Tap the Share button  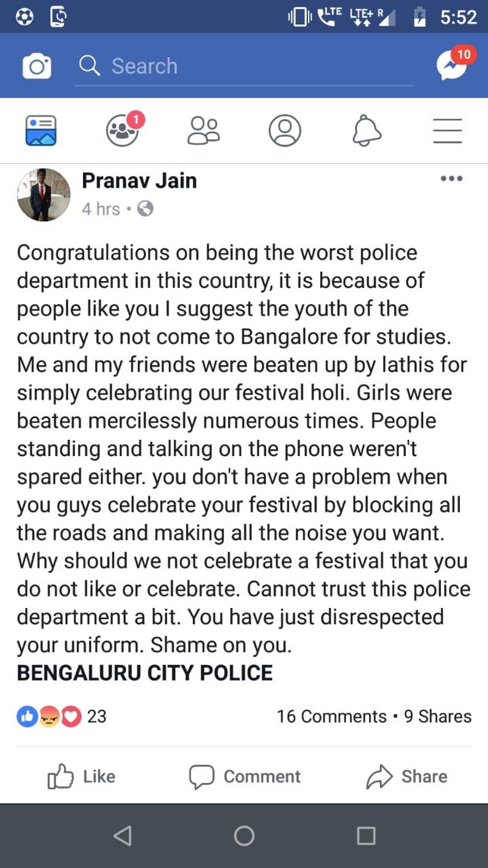click(407, 776)
